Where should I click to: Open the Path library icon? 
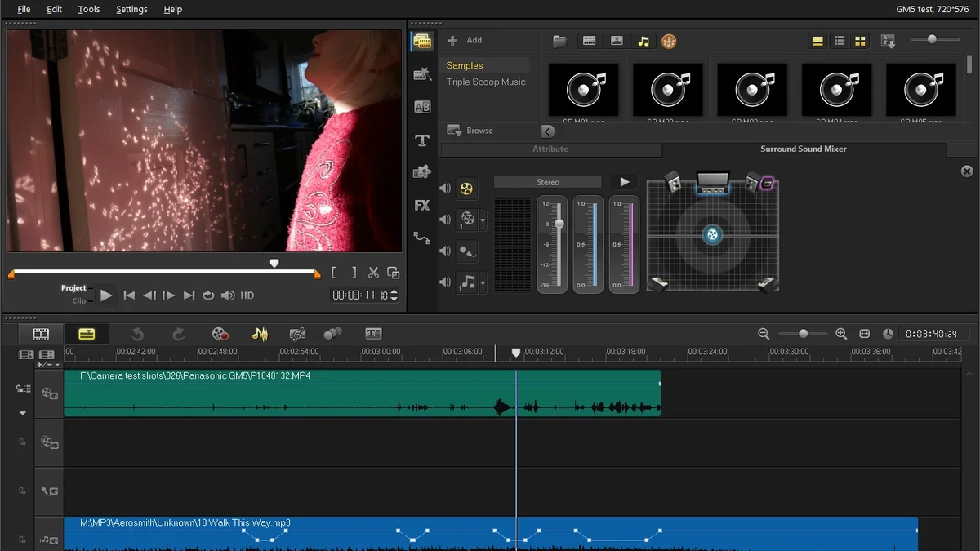(422, 238)
